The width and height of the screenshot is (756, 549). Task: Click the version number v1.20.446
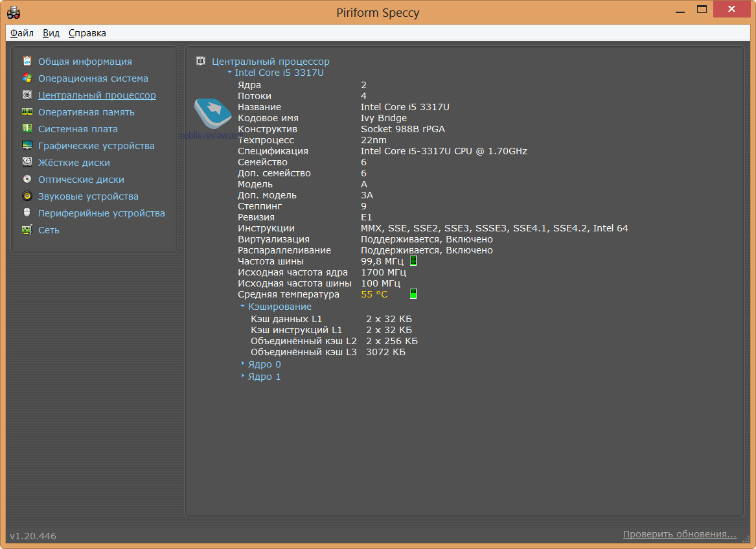33,536
